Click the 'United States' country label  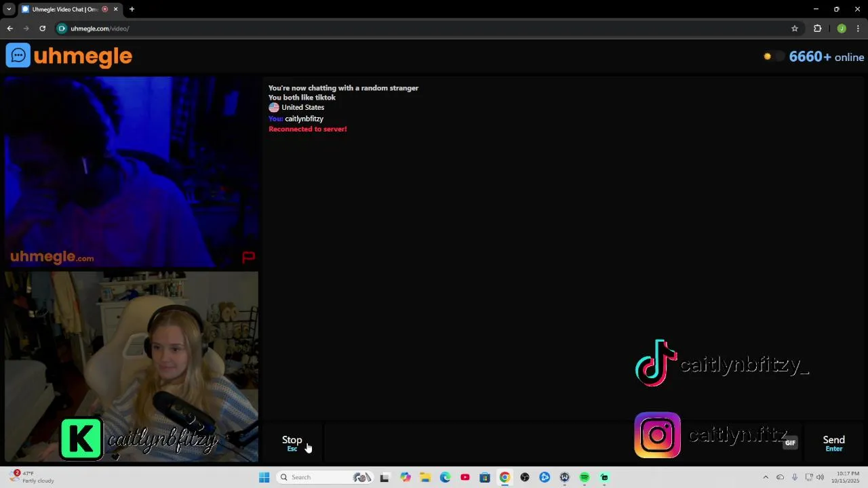(x=303, y=108)
